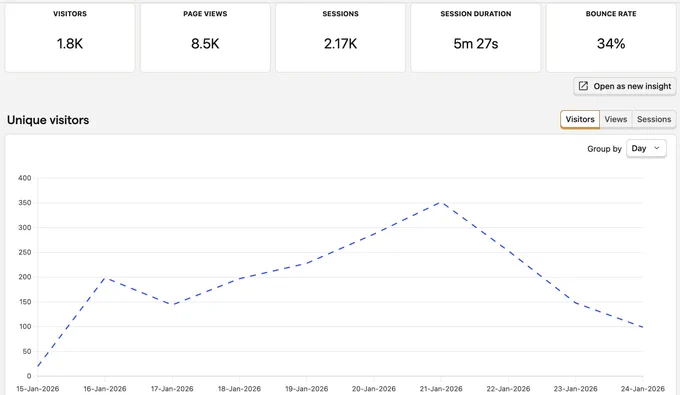This screenshot has width=680, height=395.
Task: Select the Sessions 2.17K metric card
Action: [340, 38]
